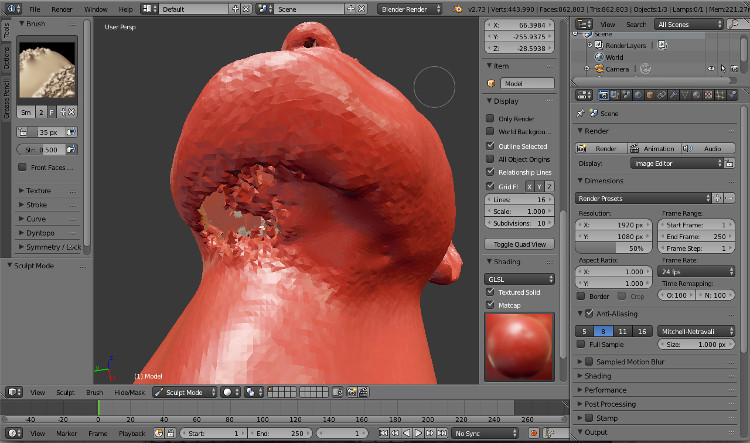Disable the Relationship Lines checkbox

click(x=490, y=172)
